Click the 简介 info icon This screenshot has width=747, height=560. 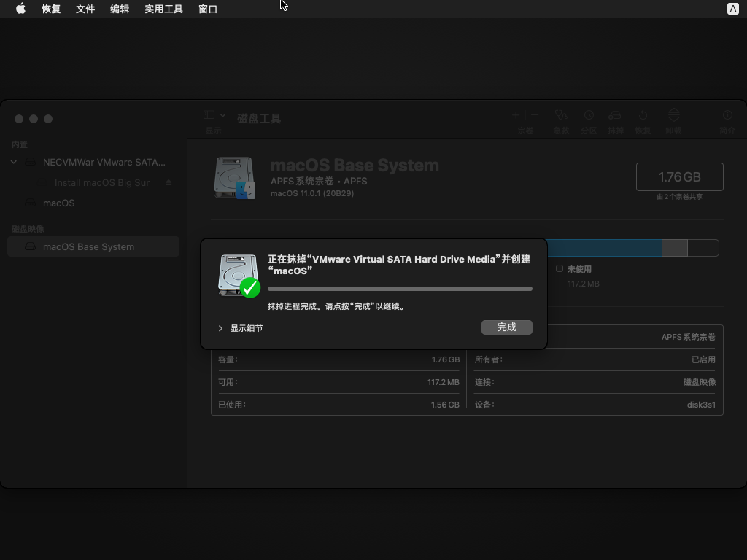727,114
